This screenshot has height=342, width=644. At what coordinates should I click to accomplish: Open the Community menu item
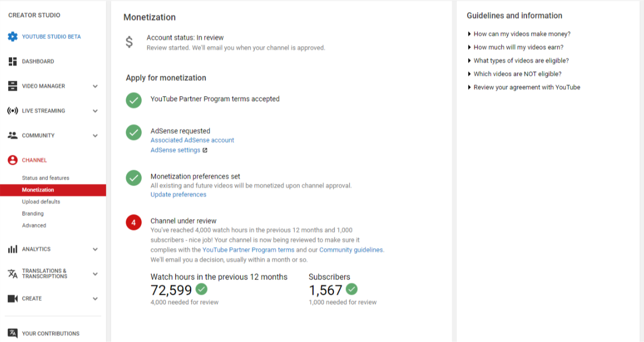click(x=38, y=136)
